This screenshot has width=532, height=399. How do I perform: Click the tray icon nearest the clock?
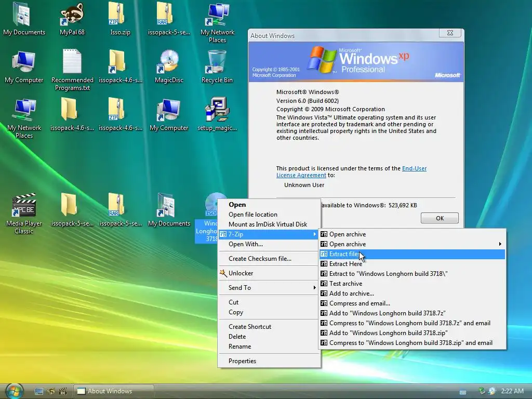[492, 391]
